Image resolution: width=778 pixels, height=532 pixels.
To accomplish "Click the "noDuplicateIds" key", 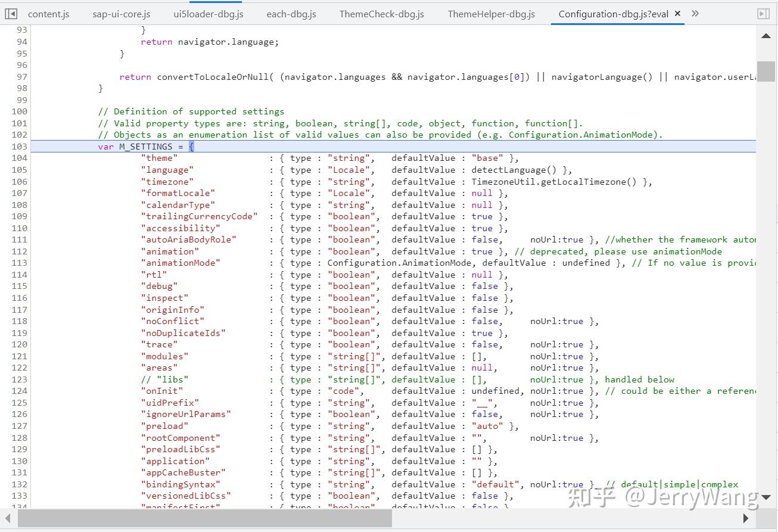I will click(183, 333).
